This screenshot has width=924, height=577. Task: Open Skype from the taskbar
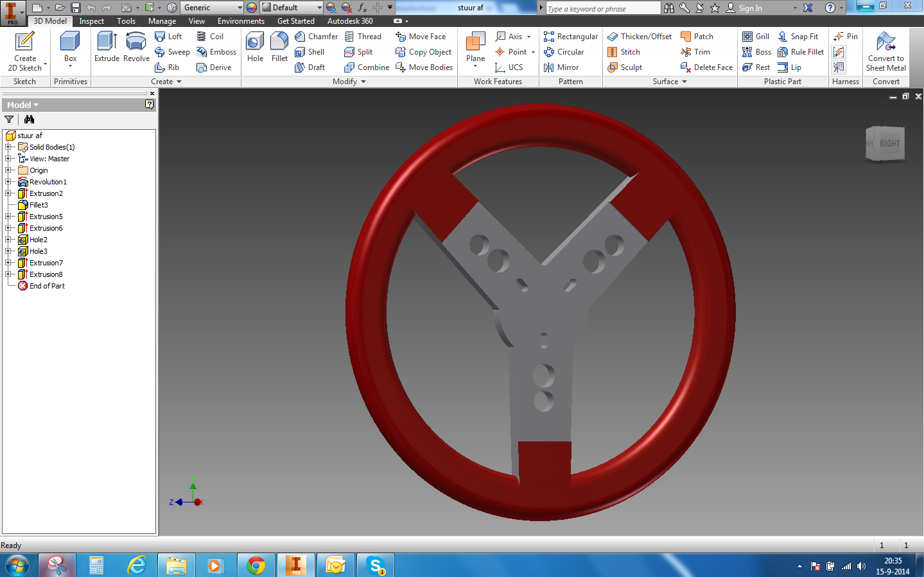coord(376,565)
